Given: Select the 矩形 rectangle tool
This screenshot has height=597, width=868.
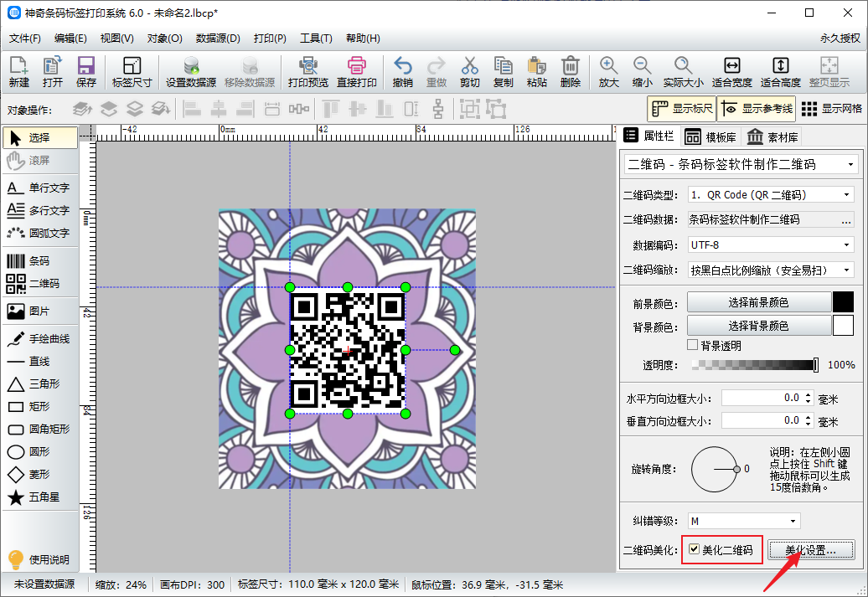Looking at the screenshot, I should [40, 407].
